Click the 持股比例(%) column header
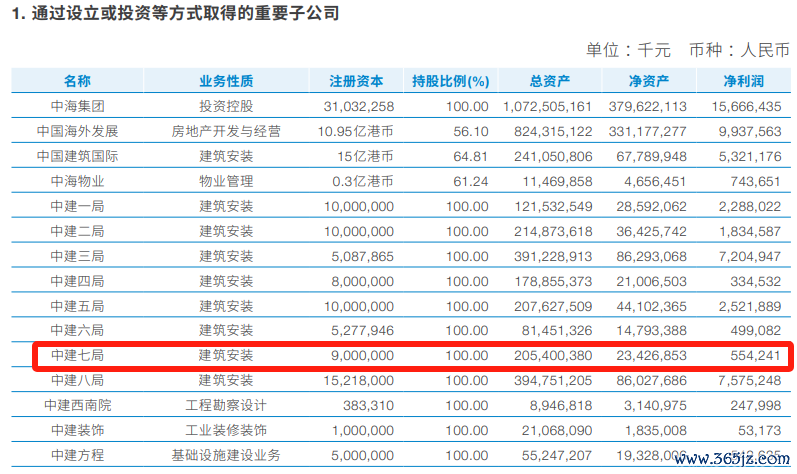Screen dimensions: 797x474 coord(450,81)
